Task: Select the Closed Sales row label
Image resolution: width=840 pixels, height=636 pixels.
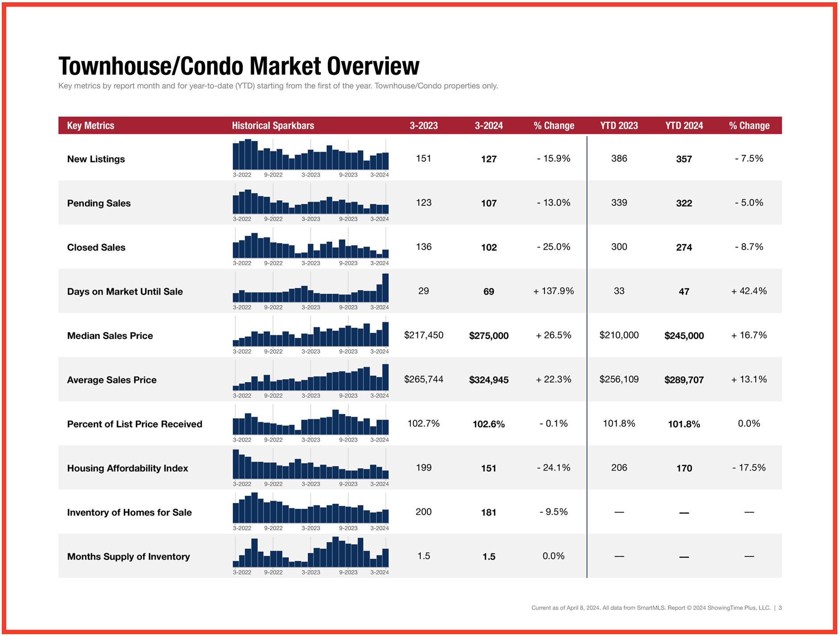Action: [x=96, y=247]
